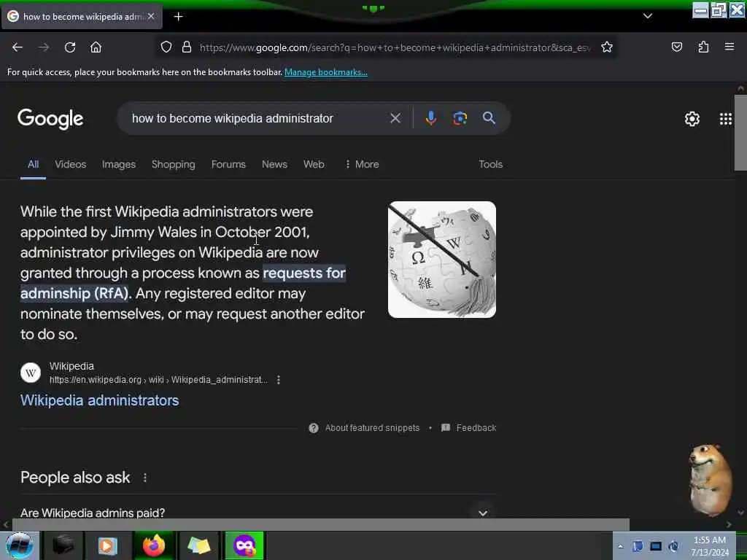Viewport: 747px width, 560px height.
Task: Open the Windows Start menu orb
Action: pyautogui.click(x=19, y=545)
